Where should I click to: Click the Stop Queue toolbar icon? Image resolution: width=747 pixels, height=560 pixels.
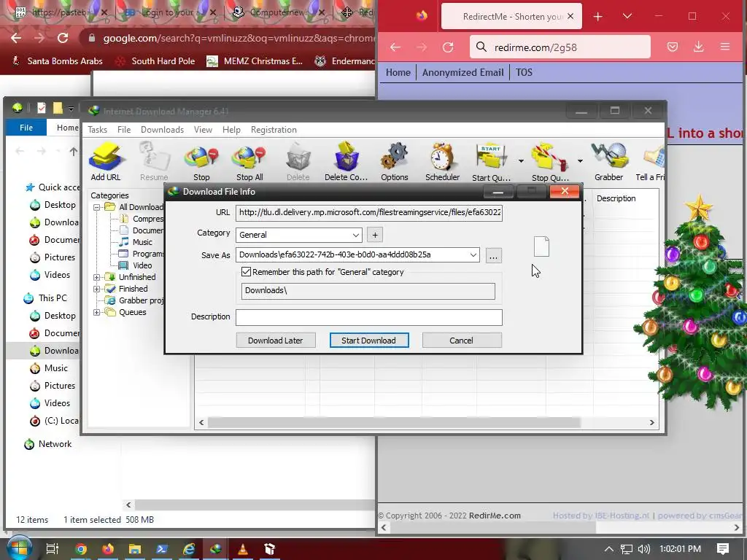pos(550,161)
